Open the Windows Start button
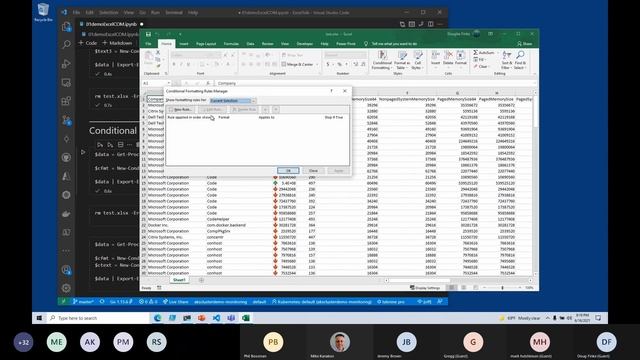Screen dimensions: 640x360 [39, 318]
